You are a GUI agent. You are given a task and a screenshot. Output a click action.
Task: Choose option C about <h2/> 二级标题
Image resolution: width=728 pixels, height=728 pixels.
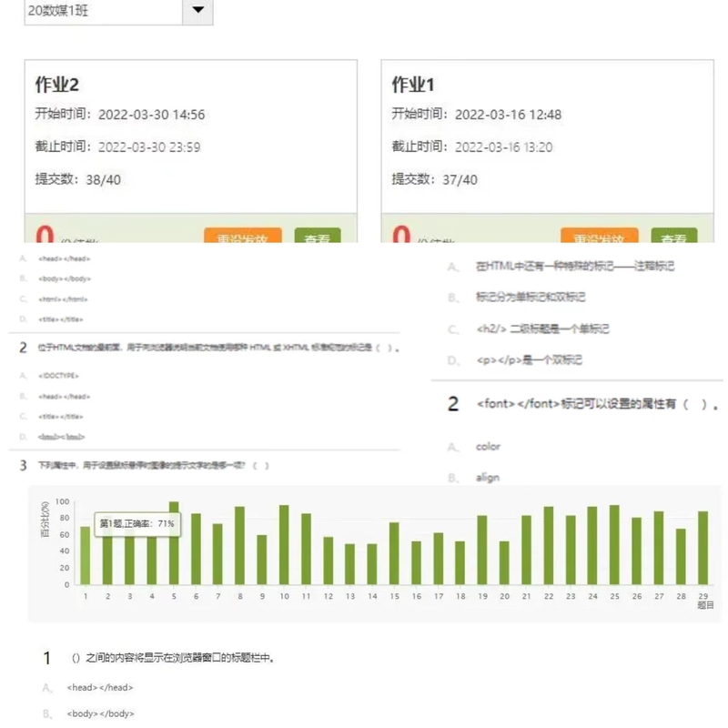[541, 329]
